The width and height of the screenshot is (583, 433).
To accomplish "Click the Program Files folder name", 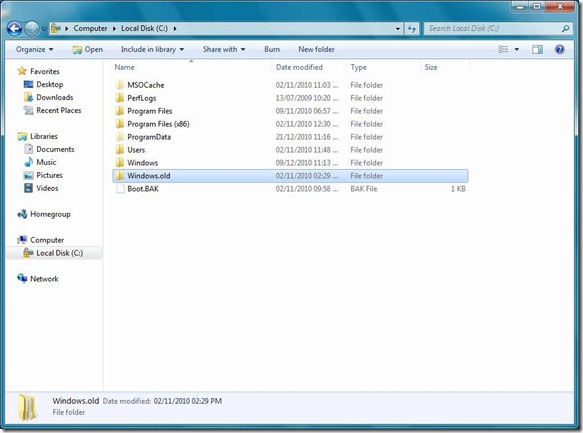I will 150,111.
